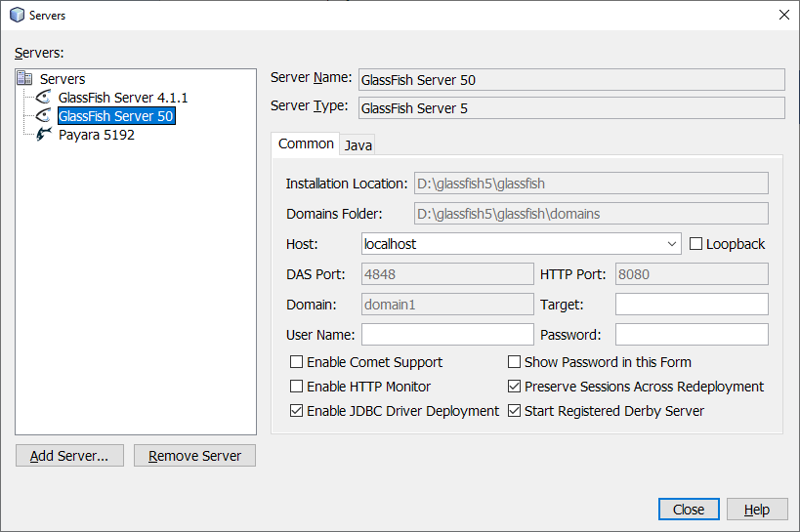Click the Domains Folder field
The width and height of the screenshot is (800, 532).
pyautogui.click(x=591, y=213)
